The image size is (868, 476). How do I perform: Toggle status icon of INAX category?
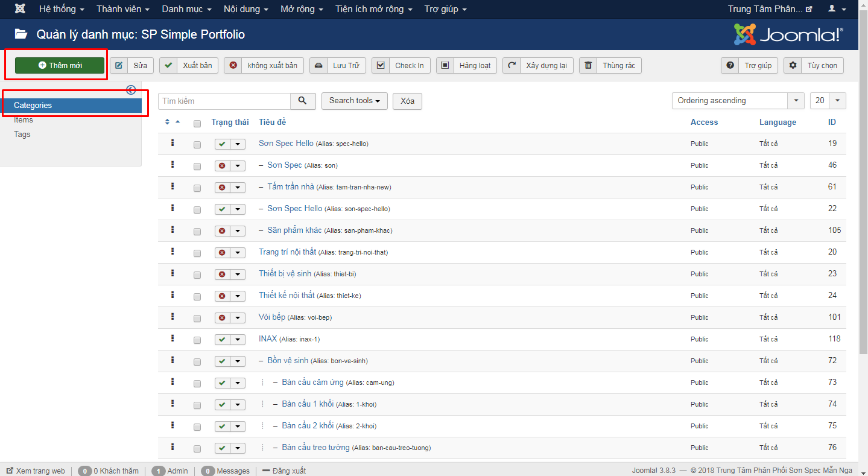[222, 340]
